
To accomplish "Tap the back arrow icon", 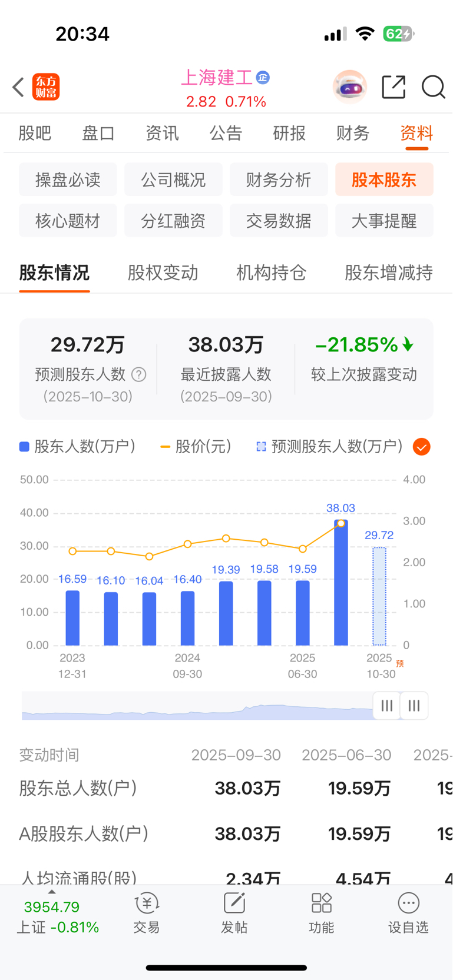I will [18, 87].
